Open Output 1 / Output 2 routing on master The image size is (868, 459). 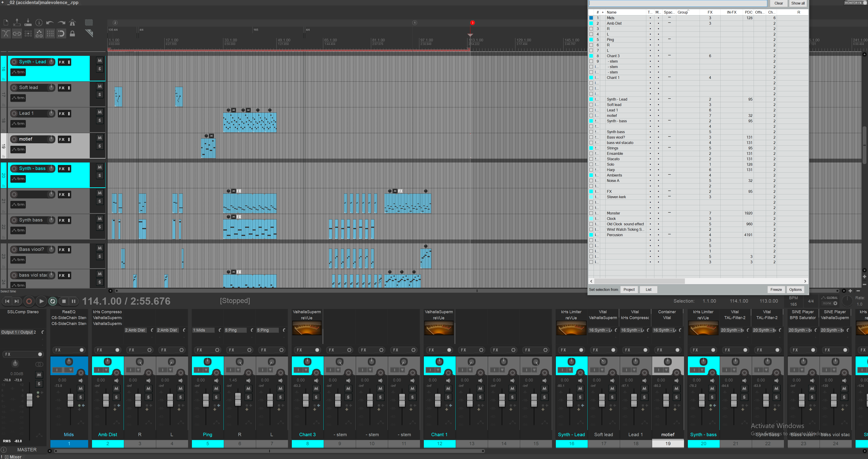[x=19, y=332]
